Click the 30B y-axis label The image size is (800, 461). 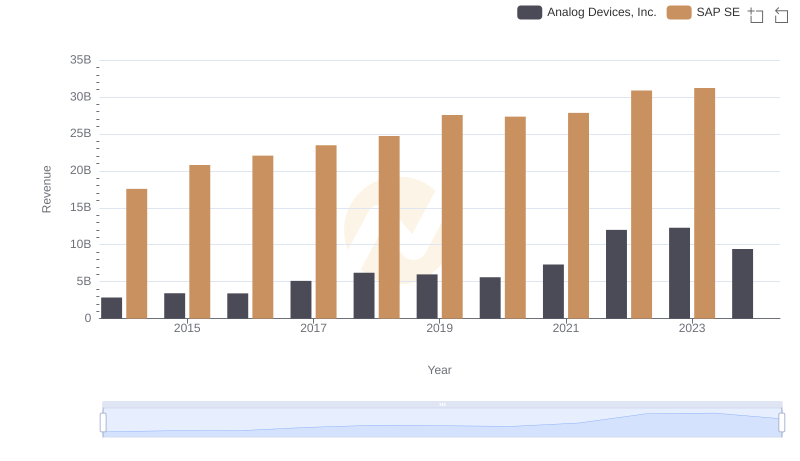pyautogui.click(x=81, y=97)
